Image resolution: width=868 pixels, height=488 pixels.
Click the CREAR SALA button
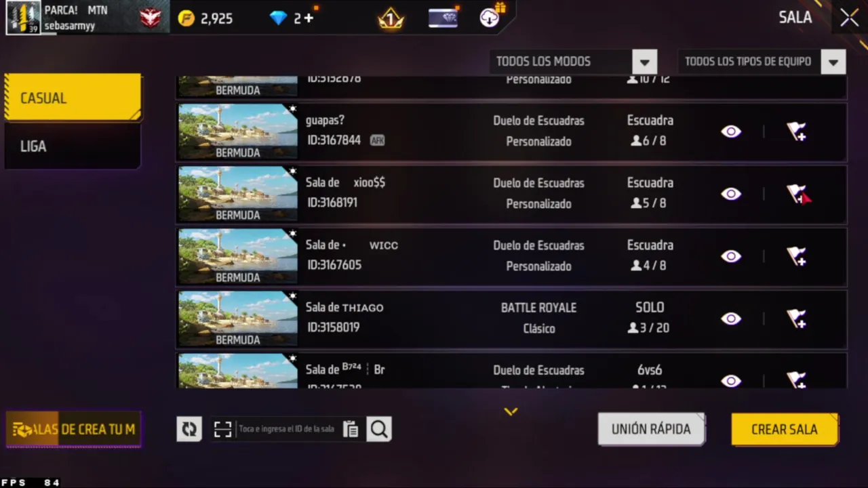785,430
